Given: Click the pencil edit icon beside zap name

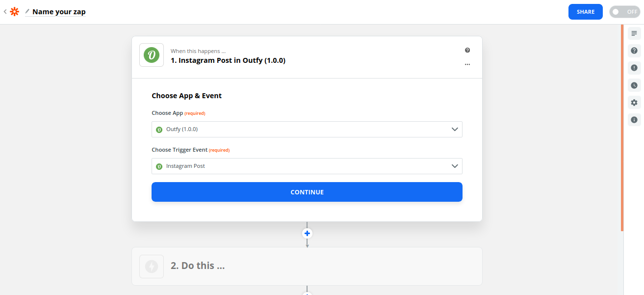Looking at the screenshot, I should coord(27,11).
